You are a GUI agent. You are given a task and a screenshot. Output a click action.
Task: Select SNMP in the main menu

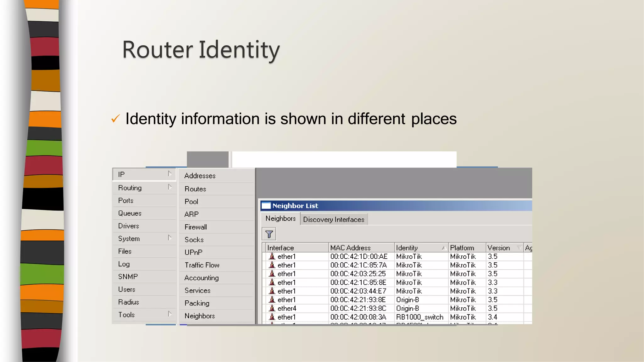[144, 277]
